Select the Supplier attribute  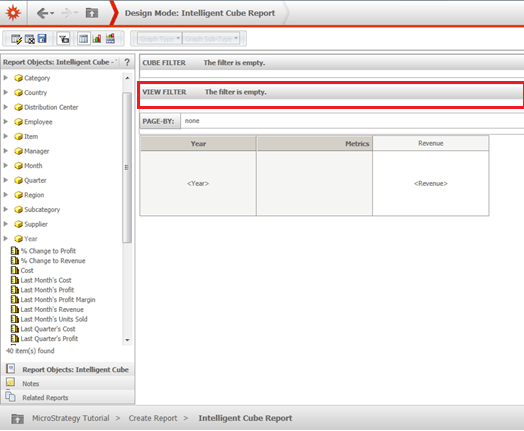tap(36, 224)
